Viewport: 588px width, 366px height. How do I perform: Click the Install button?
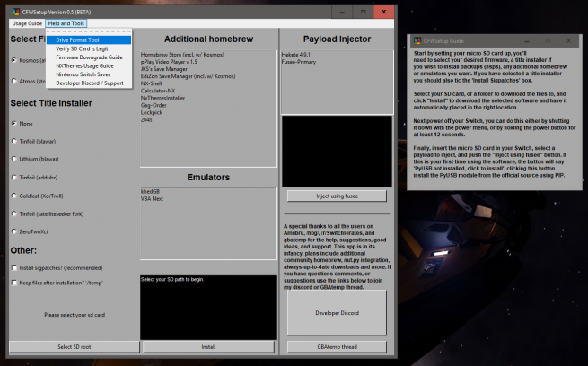[208, 345]
